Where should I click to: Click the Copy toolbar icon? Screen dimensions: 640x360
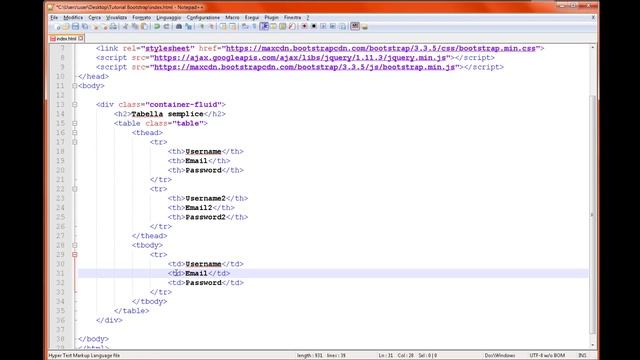134,27
